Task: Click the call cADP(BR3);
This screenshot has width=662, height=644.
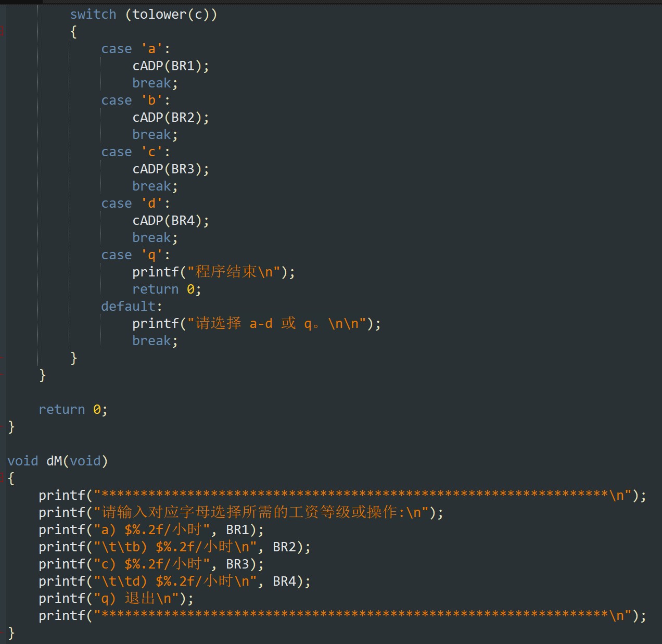Action: tap(171, 169)
